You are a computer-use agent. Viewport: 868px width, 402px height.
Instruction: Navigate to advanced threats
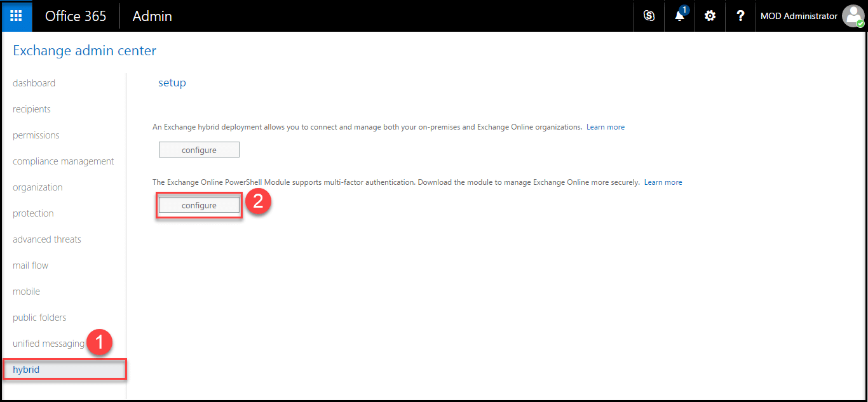click(46, 239)
